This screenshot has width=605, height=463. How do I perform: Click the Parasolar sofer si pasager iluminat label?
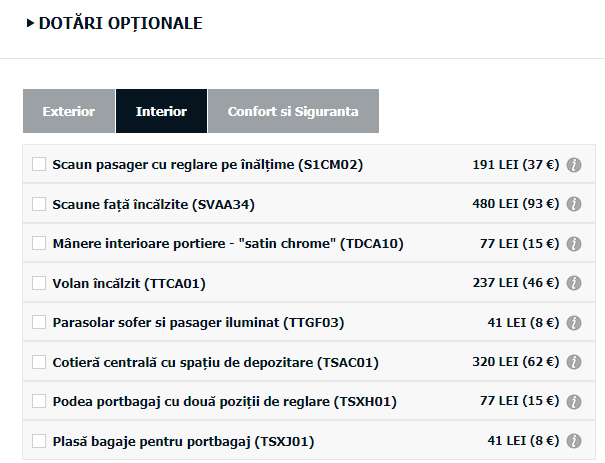(198, 323)
